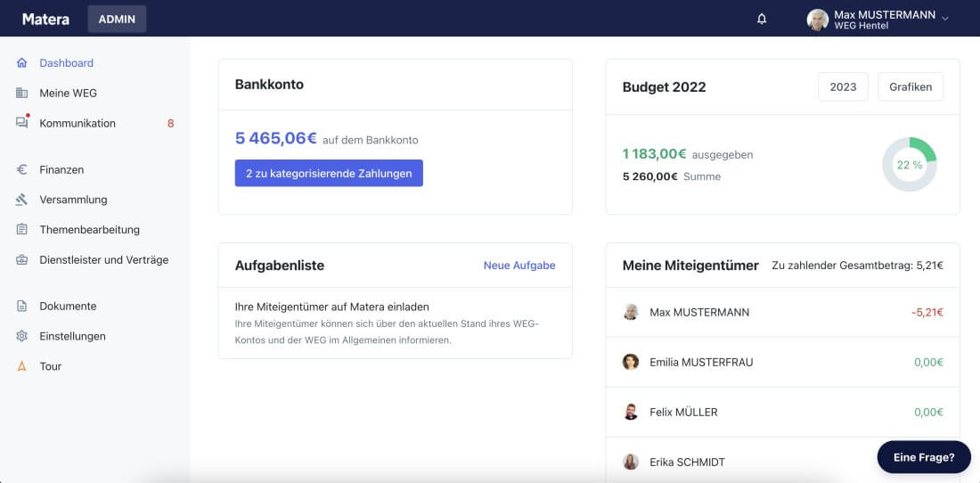Click Emilia Musterfrau's avatar
The image size is (980, 483).
(x=631, y=362)
